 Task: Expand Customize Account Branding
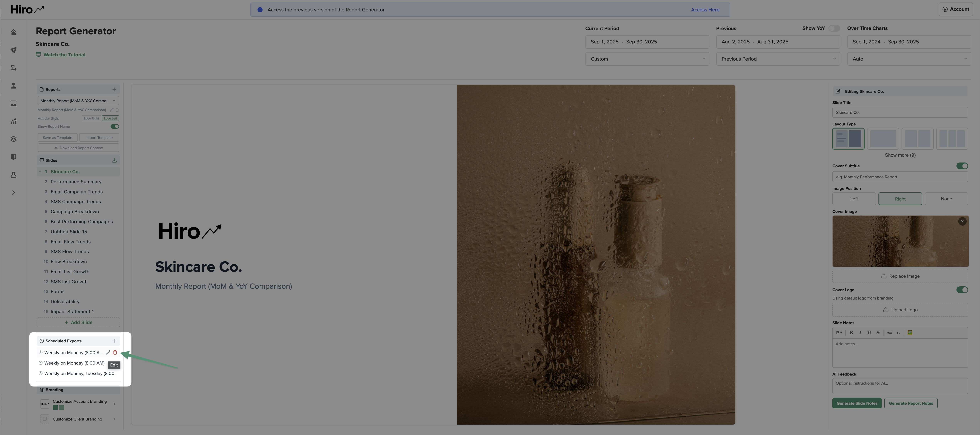click(114, 404)
